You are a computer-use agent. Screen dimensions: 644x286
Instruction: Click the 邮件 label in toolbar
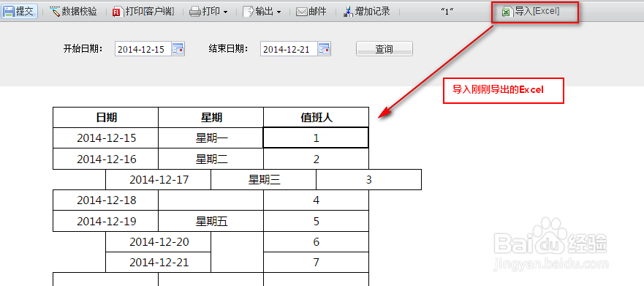[x=318, y=12]
